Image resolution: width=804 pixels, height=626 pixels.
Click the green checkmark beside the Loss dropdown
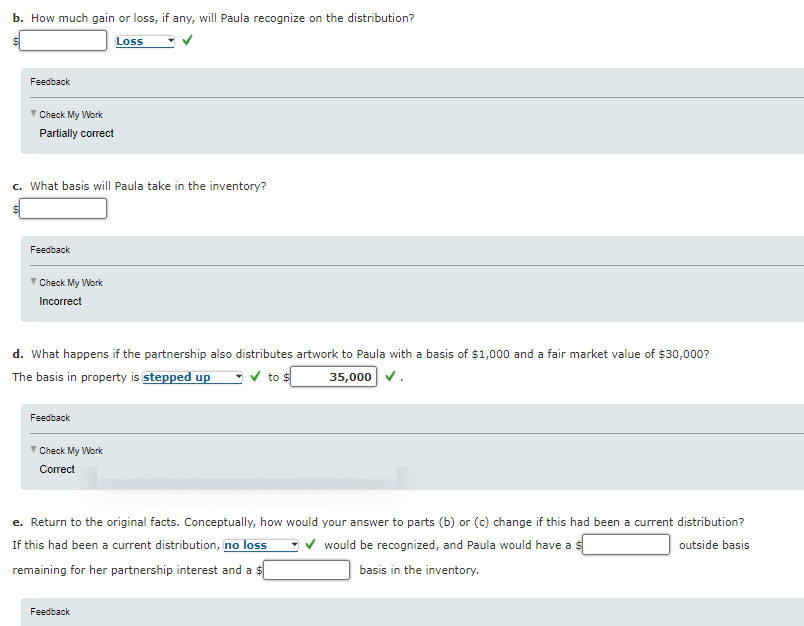point(186,41)
